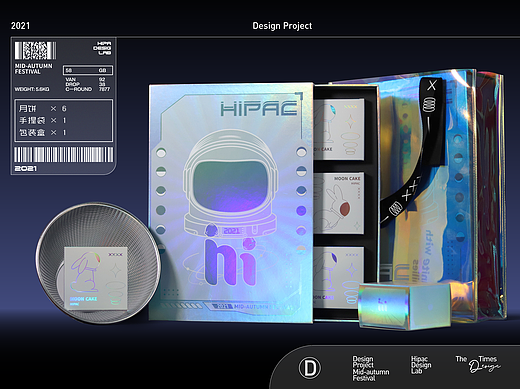Viewport: 520px width, 390px height.
Task: Click the '2021' text at top left
Action: tap(20, 26)
